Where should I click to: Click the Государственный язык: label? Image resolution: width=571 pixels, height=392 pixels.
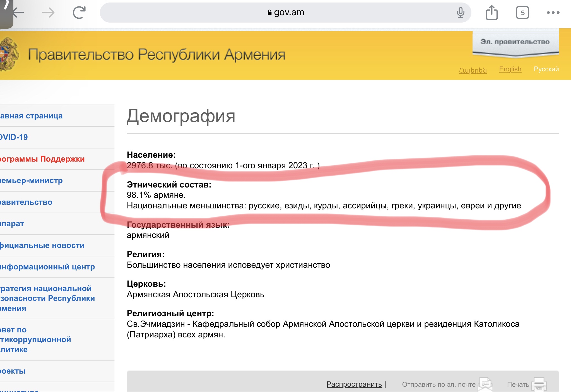178,225
